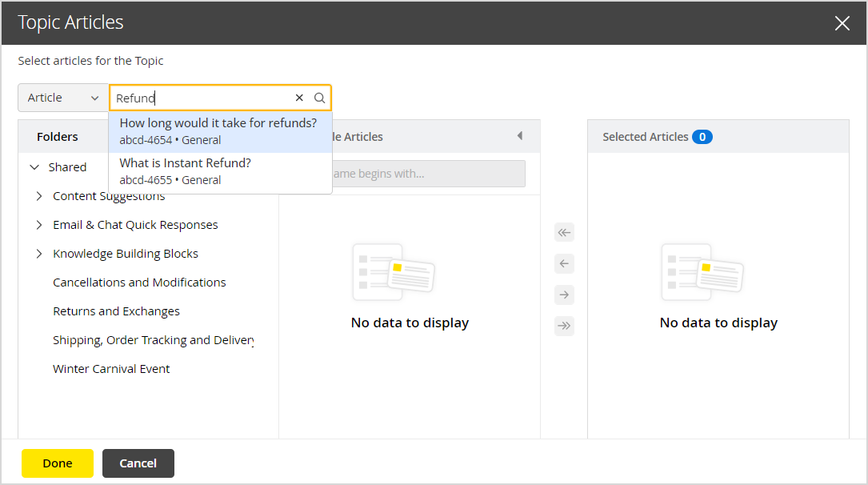The width and height of the screenshot is (868, 485).
Task: Expand Email & Chat Quick Responses folder
Action: [38, 224]
